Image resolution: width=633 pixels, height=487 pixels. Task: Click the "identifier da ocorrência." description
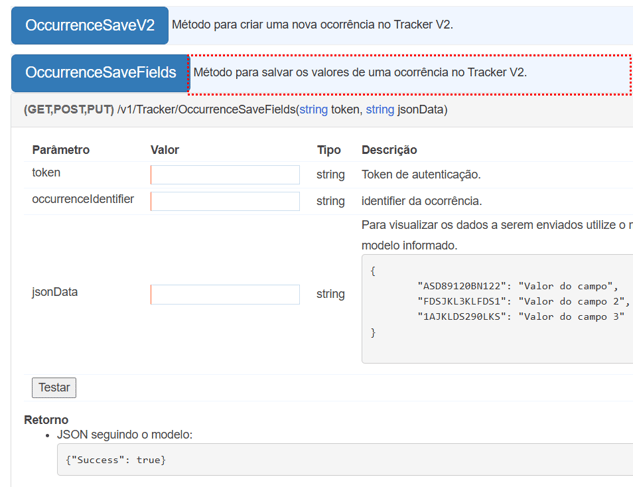click(421, 201)
